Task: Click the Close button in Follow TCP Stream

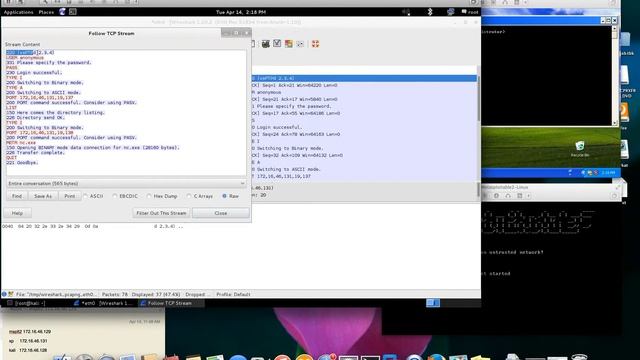Action: click(x=221, y=213)
